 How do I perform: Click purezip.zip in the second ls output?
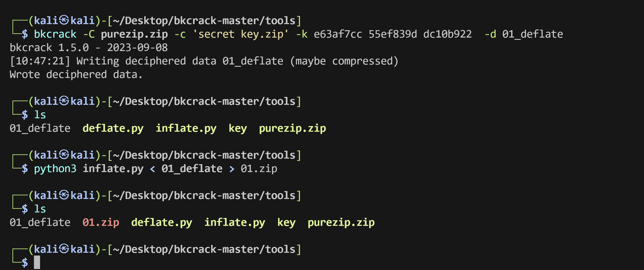click(x=341, y=223)
